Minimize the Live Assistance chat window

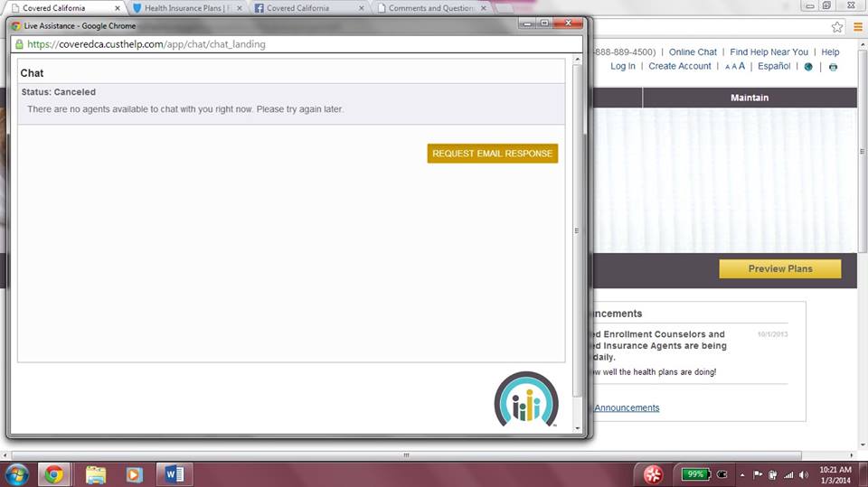point(527,23)
